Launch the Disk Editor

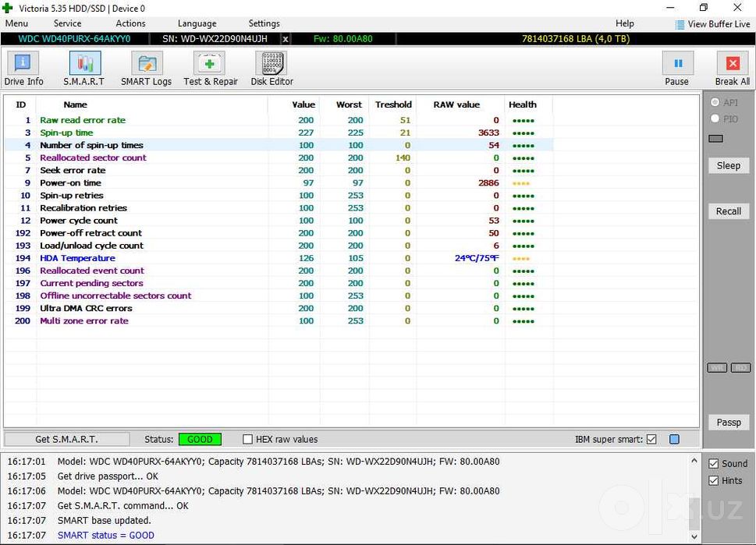(x=272, y=69)
